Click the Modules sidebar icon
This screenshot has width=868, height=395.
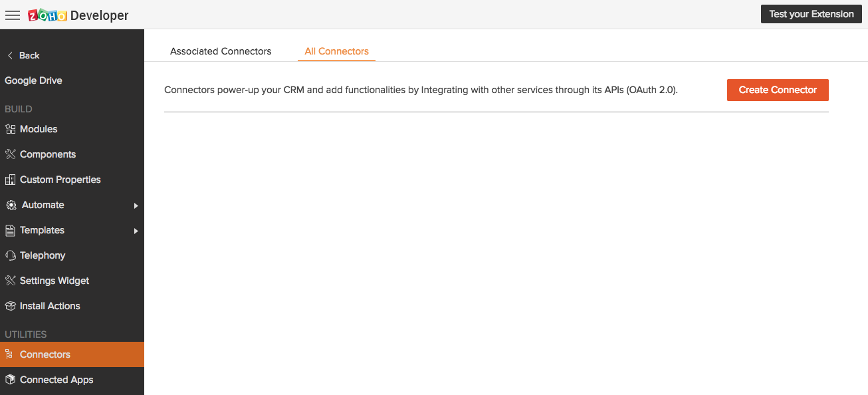10,129
